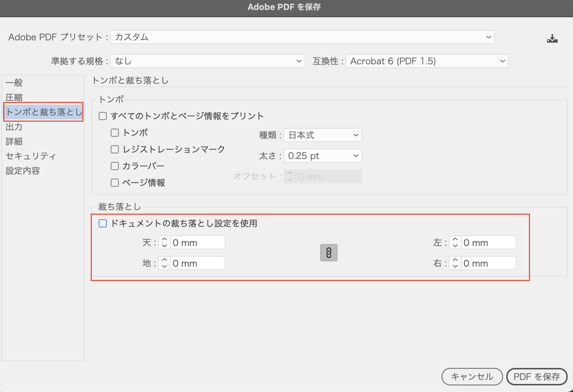Click the キャンセル button

tap(472, 377)
